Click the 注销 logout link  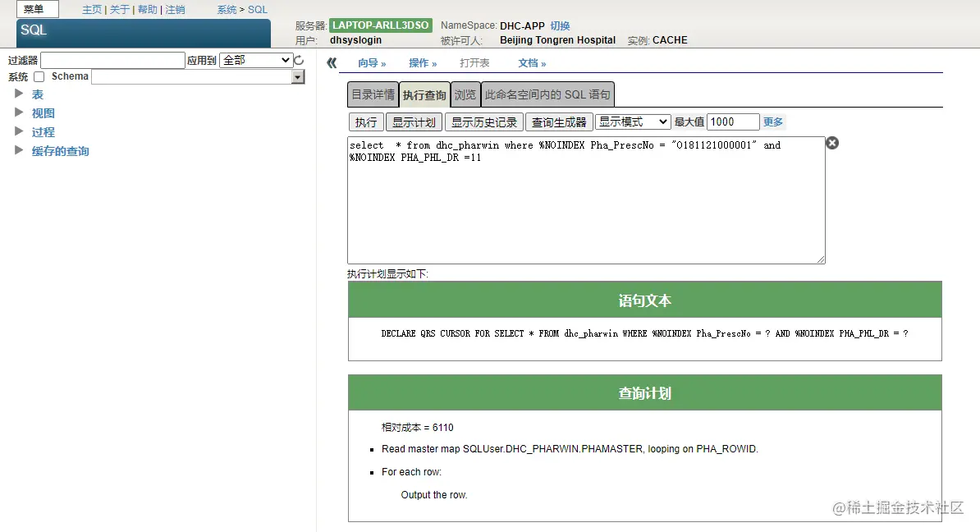click(175, 9)
